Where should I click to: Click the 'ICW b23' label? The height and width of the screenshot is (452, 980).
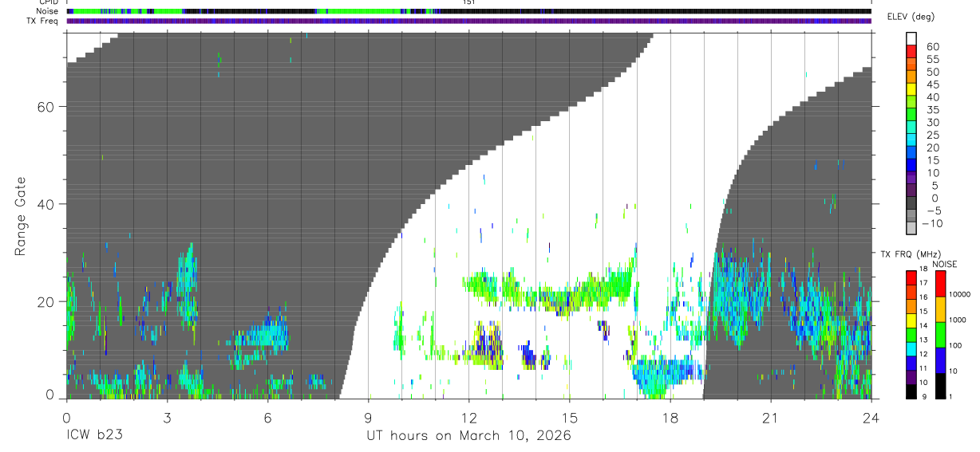97,436
